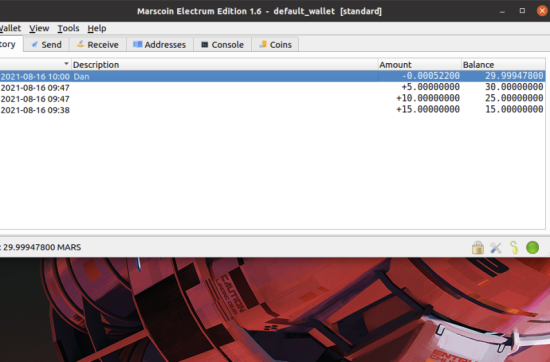Open the Coins tab
550x362 pixels.
point(275,45)
